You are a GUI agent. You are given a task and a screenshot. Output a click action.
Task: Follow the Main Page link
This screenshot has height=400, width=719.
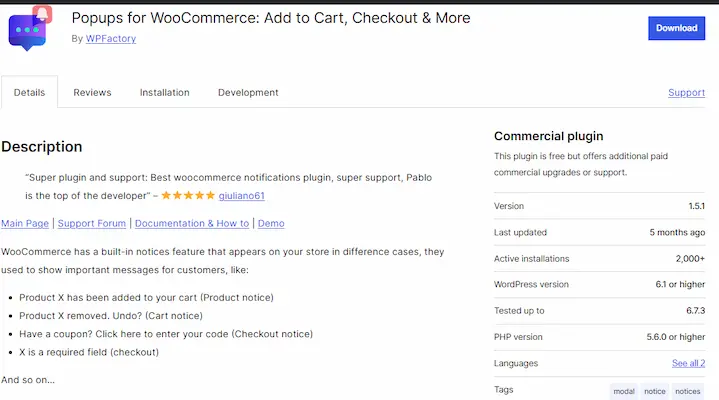tap(25, 224)
